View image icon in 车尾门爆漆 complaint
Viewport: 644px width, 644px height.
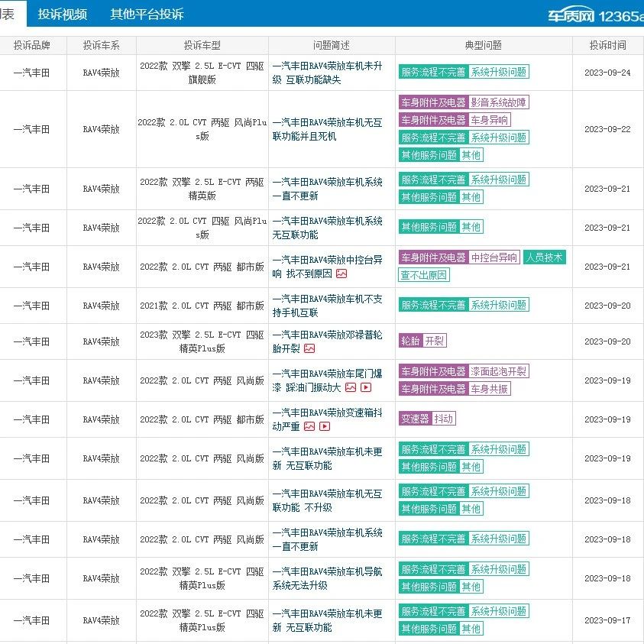click(351, 387)
